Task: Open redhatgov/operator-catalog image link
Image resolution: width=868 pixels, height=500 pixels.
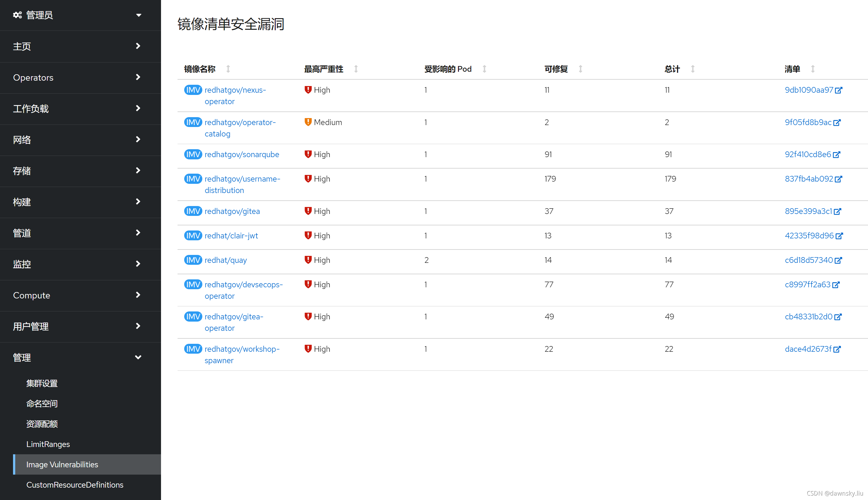Action: click(240, 128)
